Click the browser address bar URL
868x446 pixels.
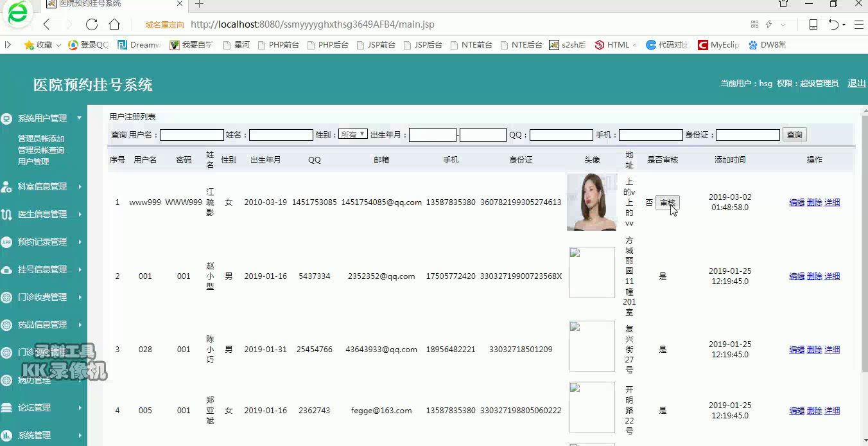pyautogui.click(x=313, y=24)
